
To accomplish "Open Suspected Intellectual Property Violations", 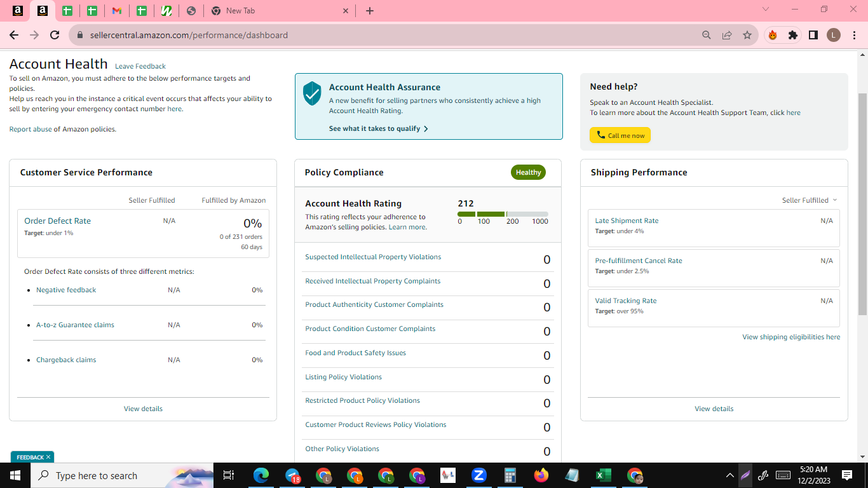I will 373,257.
